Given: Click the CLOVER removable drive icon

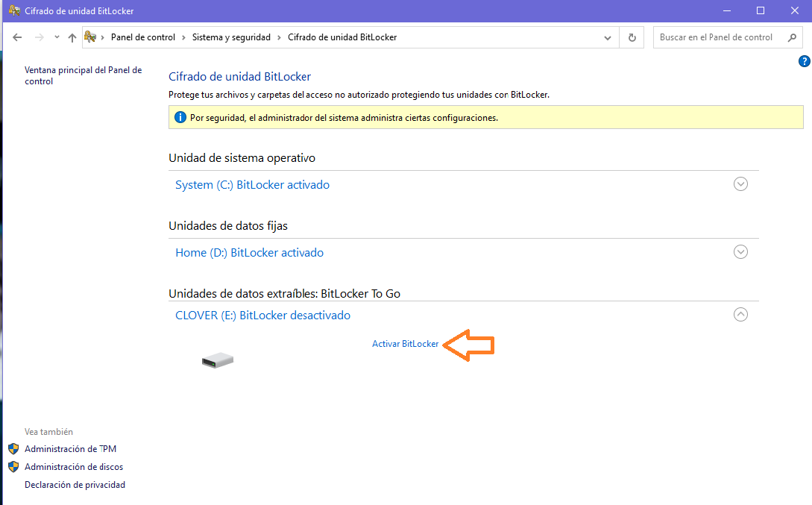Looking at the screenshot, I should point(218,360).
